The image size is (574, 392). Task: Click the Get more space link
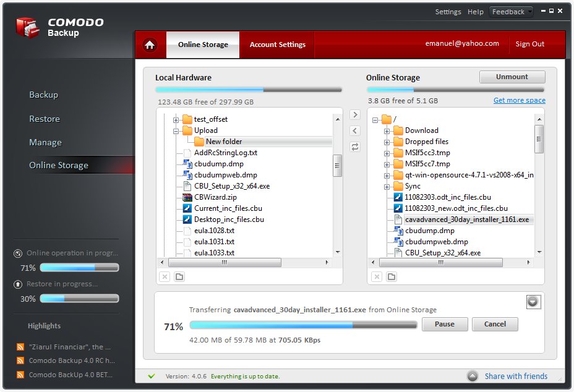519,100
